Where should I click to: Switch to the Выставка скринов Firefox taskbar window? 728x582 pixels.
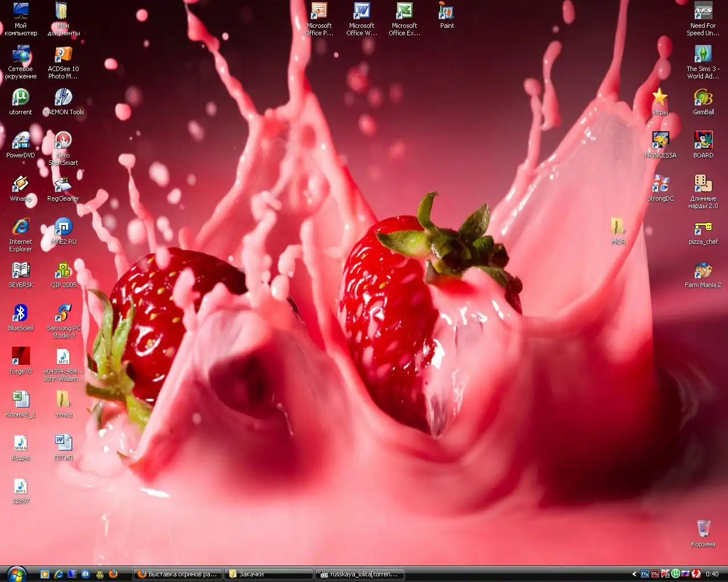click(177, 574)
